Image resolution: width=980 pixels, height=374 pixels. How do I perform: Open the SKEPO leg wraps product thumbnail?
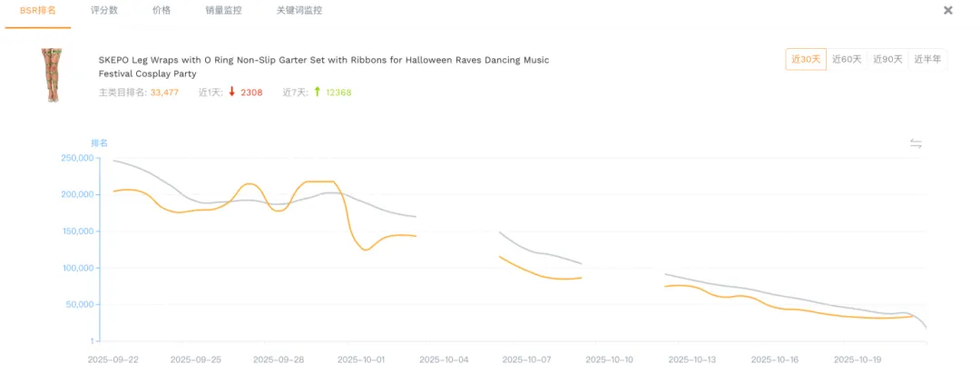[50, 74]
